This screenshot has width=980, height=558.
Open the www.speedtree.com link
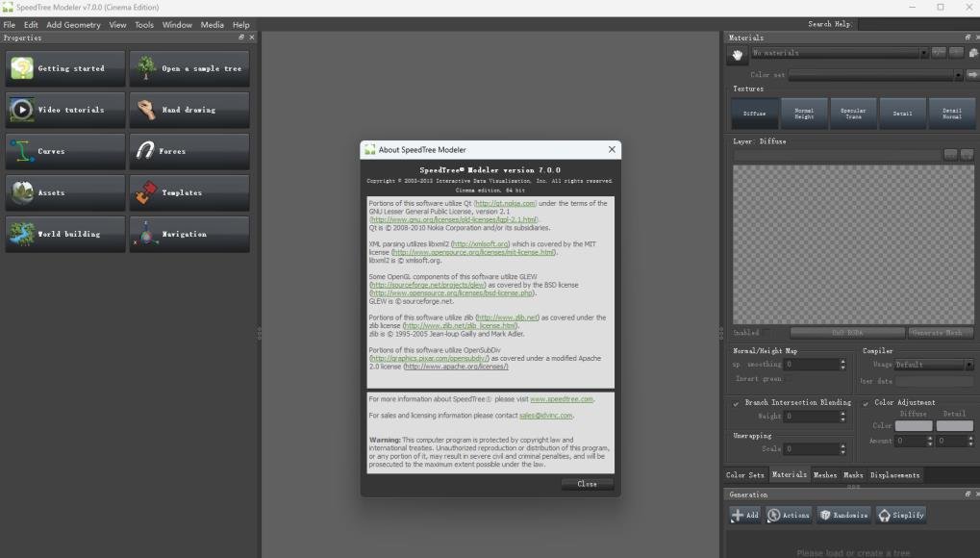pyautogui.click(x=562, y=399)
